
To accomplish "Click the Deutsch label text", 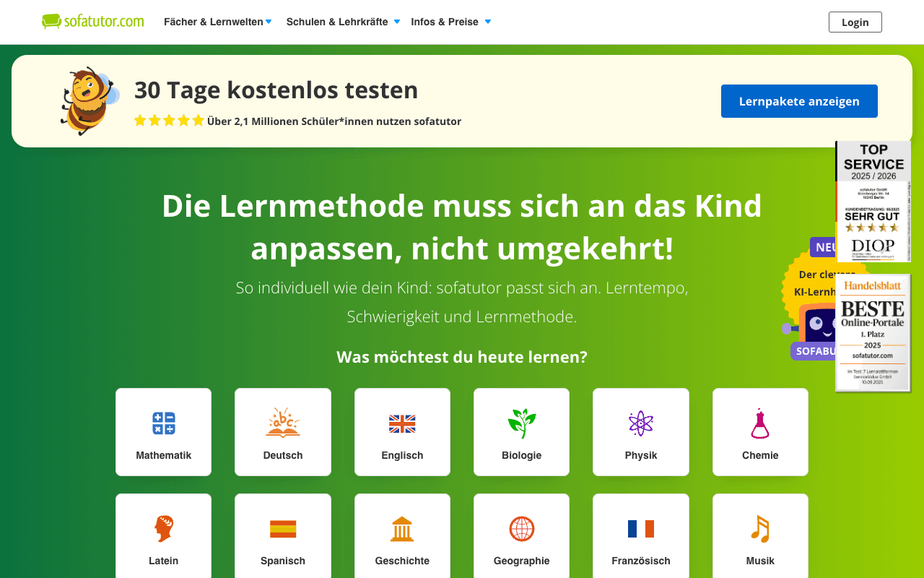I will (x=283, y=455).
